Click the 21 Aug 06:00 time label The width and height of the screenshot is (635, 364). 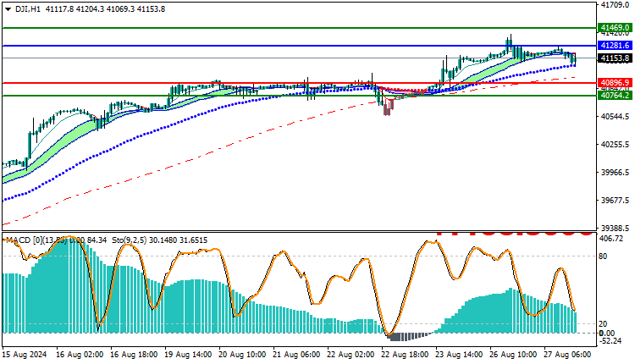click(296, 355)
